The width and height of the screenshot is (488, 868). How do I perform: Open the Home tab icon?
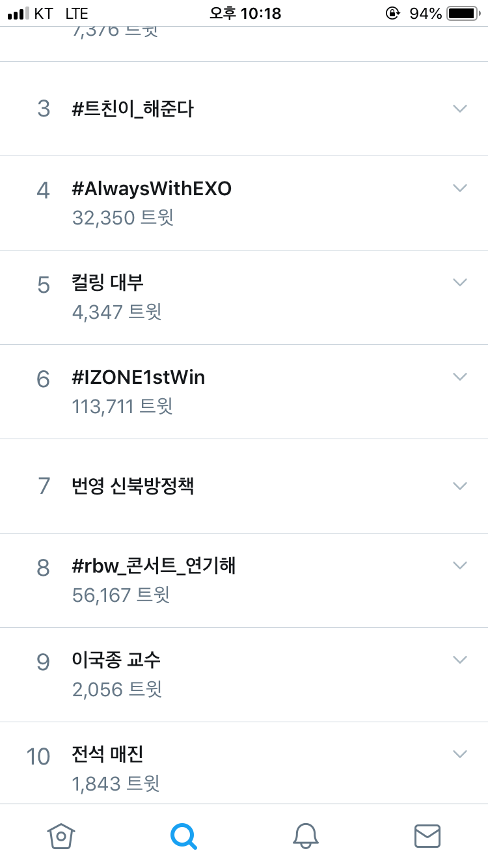coord(61,835)
